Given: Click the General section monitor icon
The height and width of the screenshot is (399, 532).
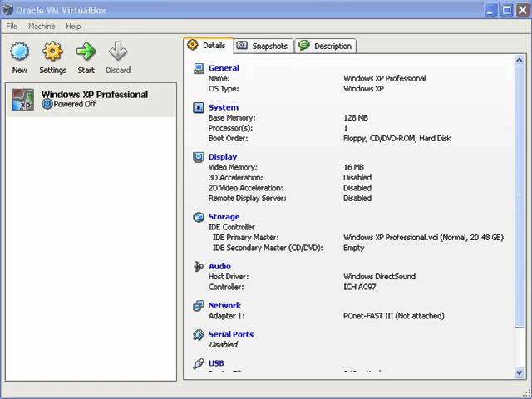Looking at the screenshot, I should [x=199, y=68].
